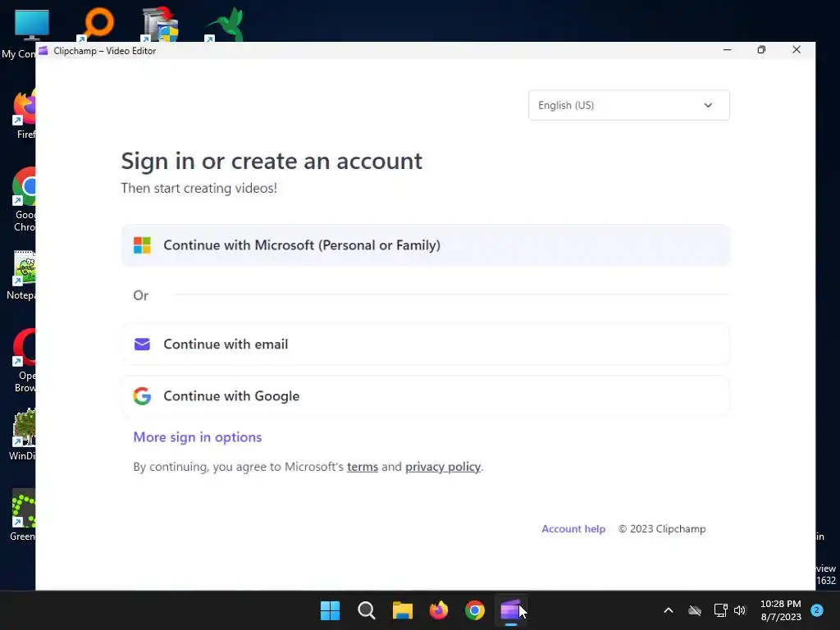This screenshot has height=630, width=840.
Task: Choose Continue with email option
Action: click(426, 344)
